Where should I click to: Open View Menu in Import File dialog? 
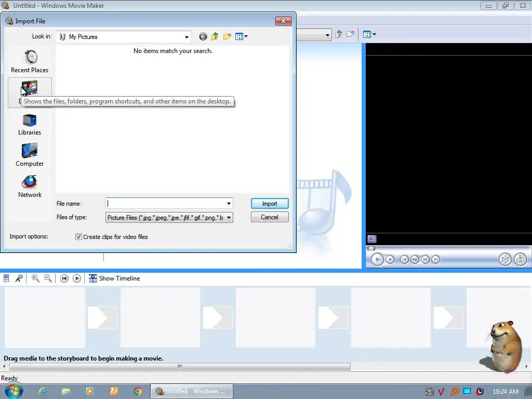[241, 37]
